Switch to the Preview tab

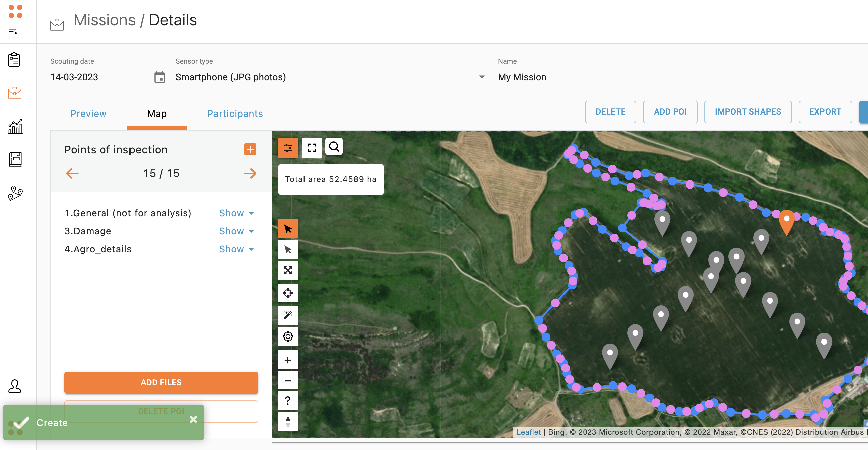88,114
